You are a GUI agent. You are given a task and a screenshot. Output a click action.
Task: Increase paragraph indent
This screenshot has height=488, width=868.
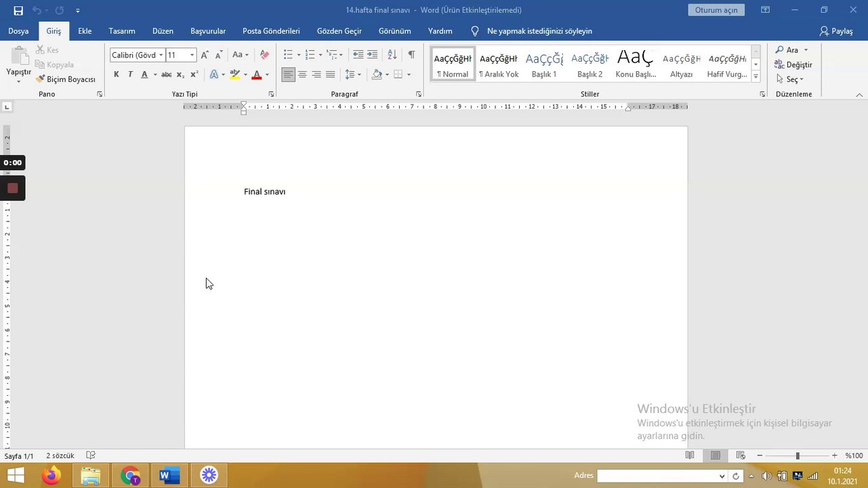[372, 55]
